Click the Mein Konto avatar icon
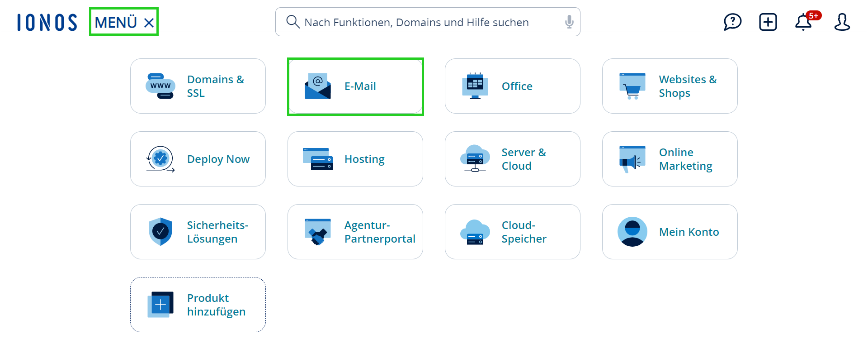868x344 pixels. [x=632, y=232]
